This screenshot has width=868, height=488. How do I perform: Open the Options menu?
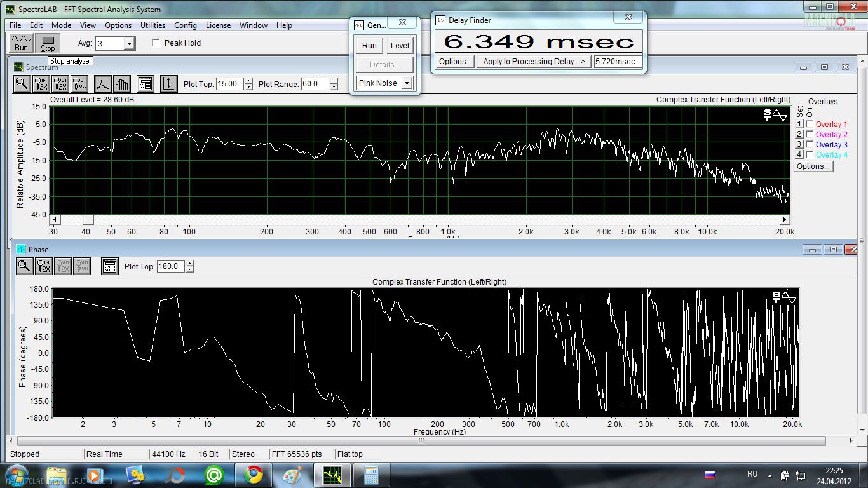tap(118, 25)
